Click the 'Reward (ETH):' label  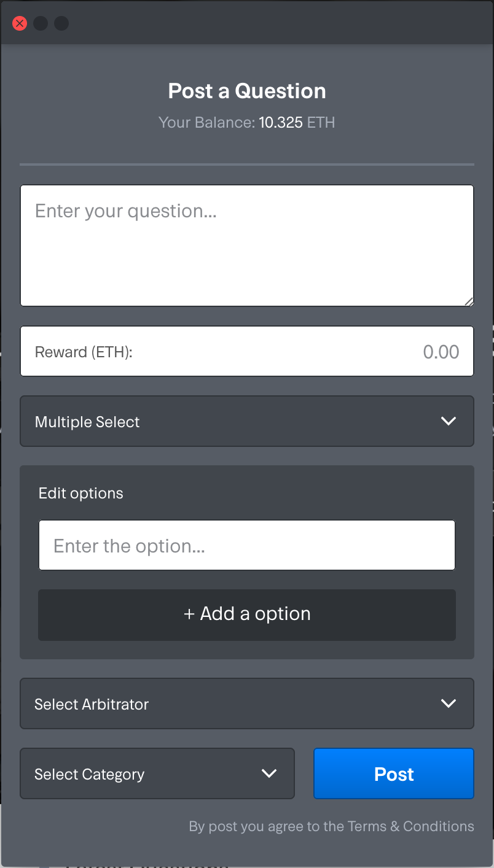pos(84,352)
